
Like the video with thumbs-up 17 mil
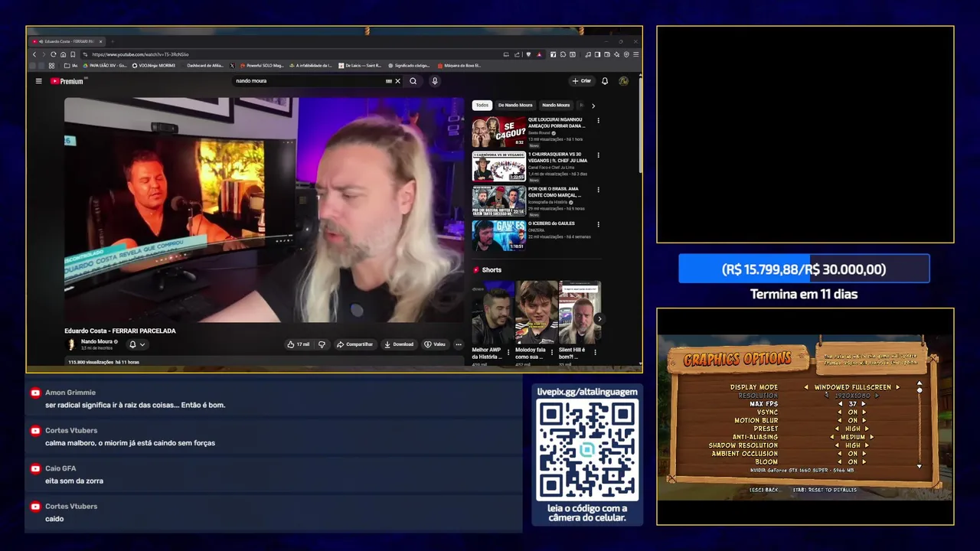click(x=299, y=344)
